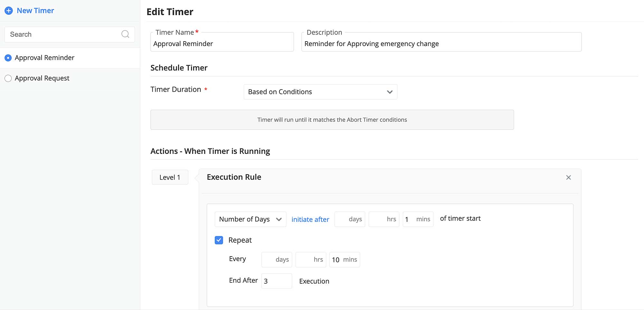Image resolution: width=644 pixels, height=310 pixels.
Task: Click the initiate after days field
Action: (x=349, y=219)
